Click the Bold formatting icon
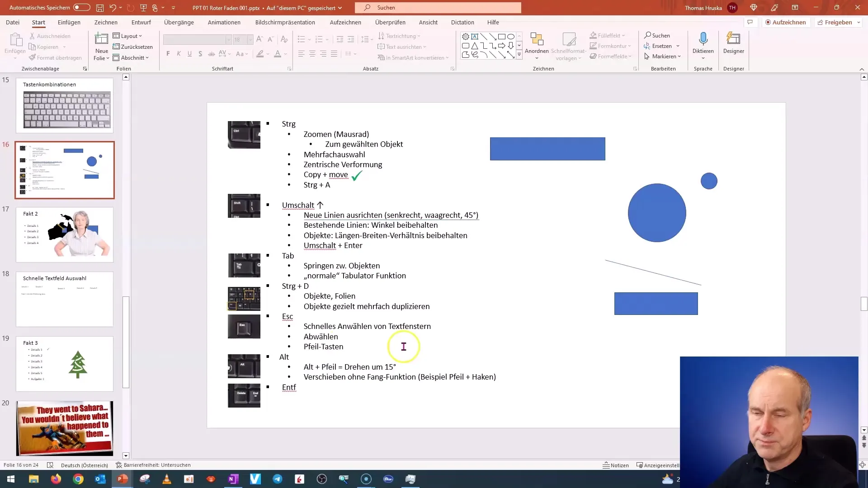The image size is (868, 488). coord(168,54)
